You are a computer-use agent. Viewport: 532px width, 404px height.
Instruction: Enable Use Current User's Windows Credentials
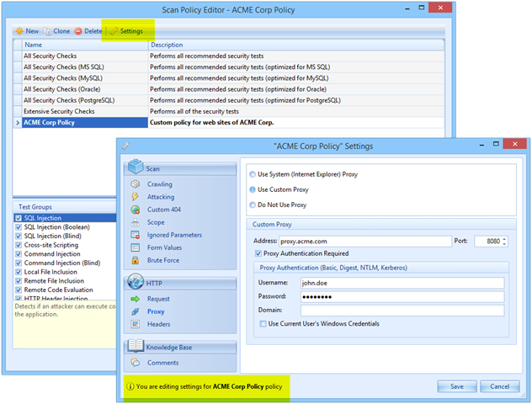click(263, 323)
